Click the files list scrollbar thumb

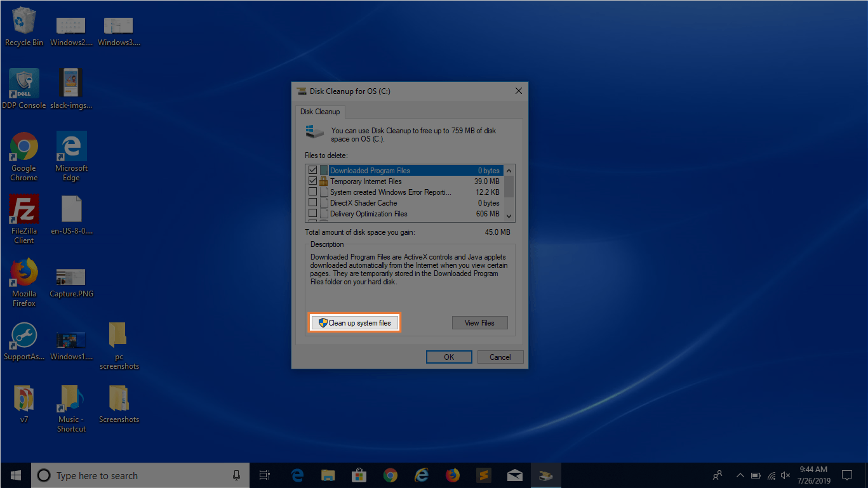(509, 187)
